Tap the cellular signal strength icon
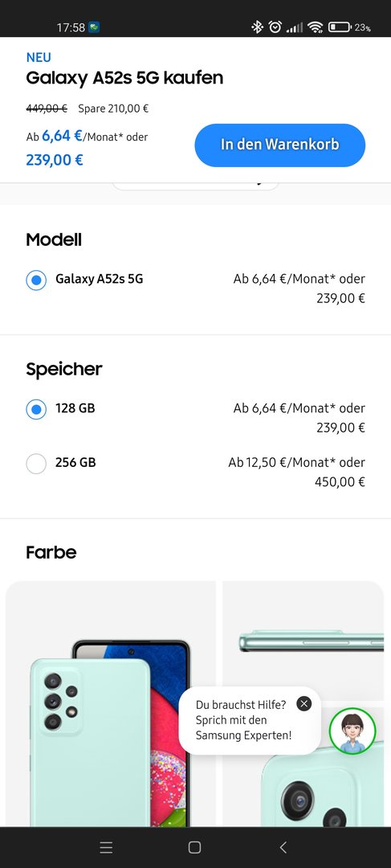 tap(295, 27)
